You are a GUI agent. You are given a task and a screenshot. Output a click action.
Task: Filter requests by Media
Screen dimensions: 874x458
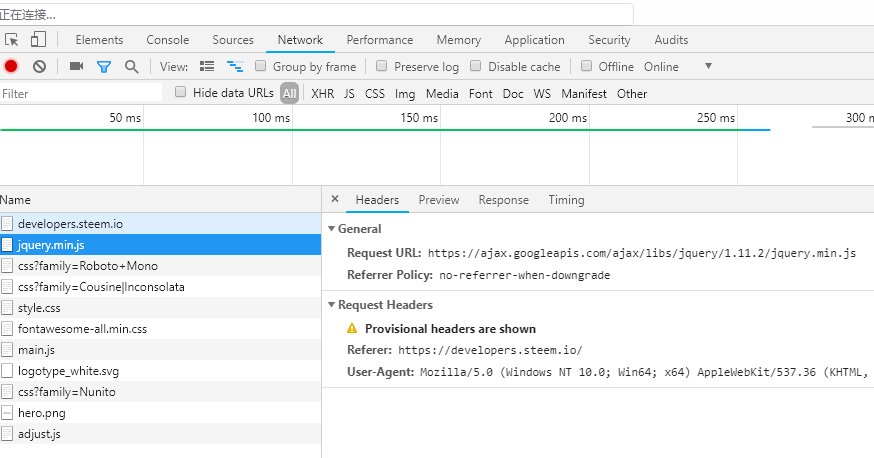click(x=442, y=94)
